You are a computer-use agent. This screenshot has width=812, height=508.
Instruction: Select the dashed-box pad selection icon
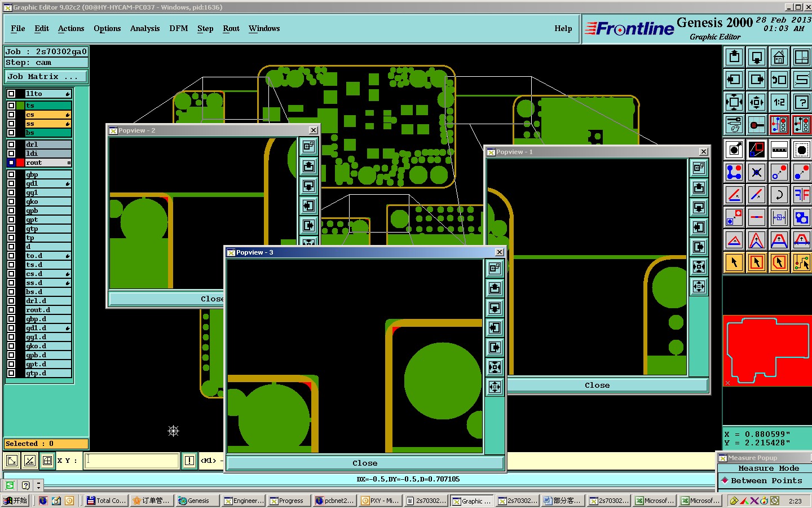point(802,150)
